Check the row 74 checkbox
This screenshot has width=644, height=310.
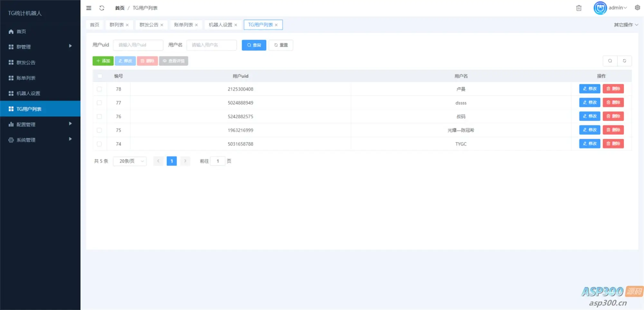(x=99, y=144)
